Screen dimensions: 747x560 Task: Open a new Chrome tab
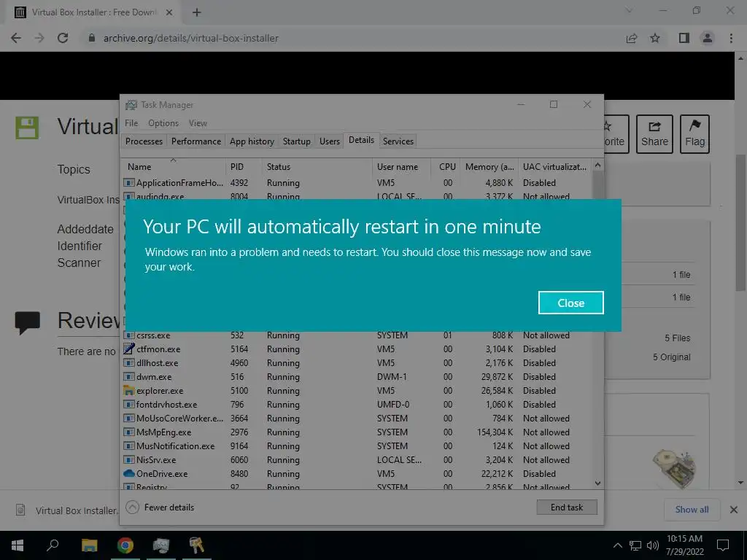[x=197, y=12]
